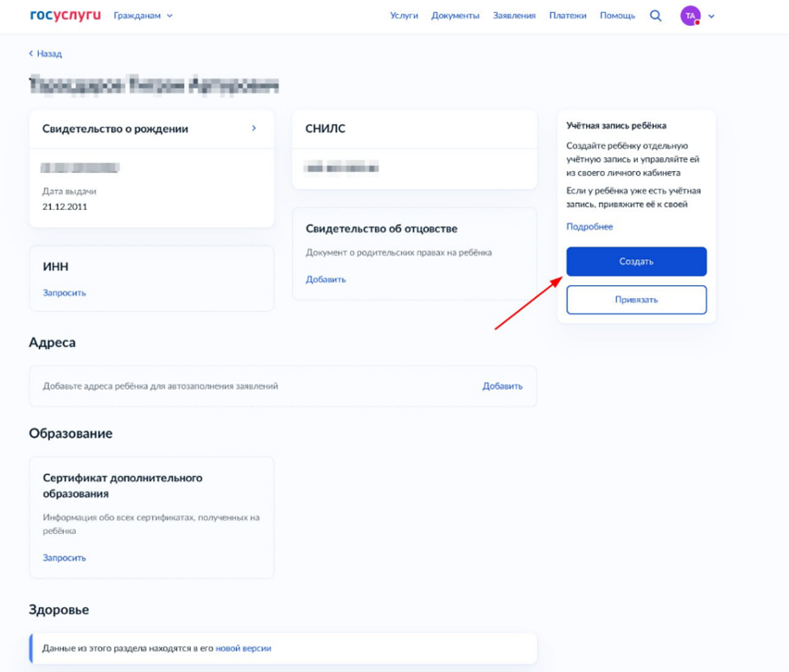The image size is (789, 672).
Task: Click Добавить in the Адреса section
Action: point(502,386)
